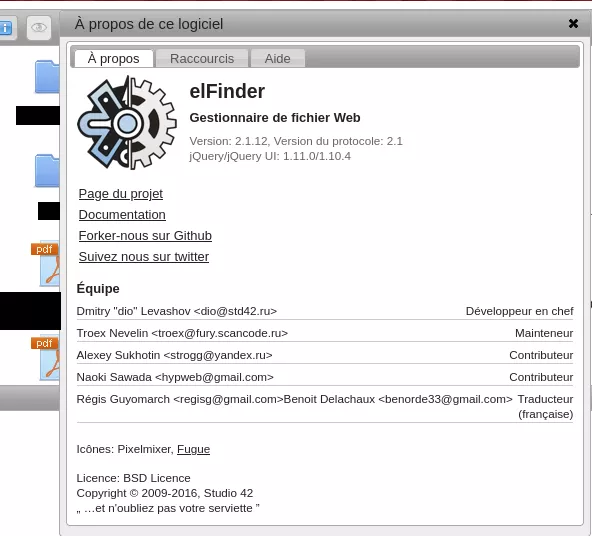This screenshot has width=592, height=536.
Task: Click the Traducteur (française) label
Action: click(x=545, y=407)
